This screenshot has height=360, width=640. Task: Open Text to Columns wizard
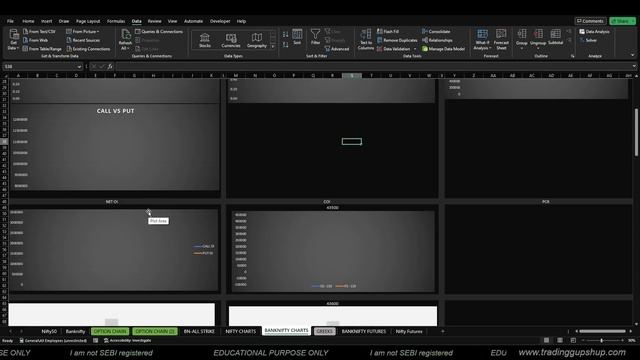(x=366, y=40)
